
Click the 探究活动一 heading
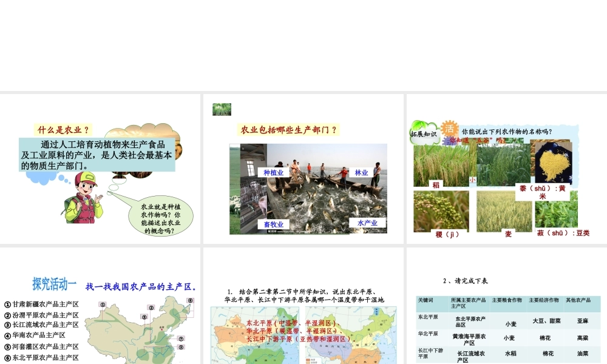[x=54, y=284]
